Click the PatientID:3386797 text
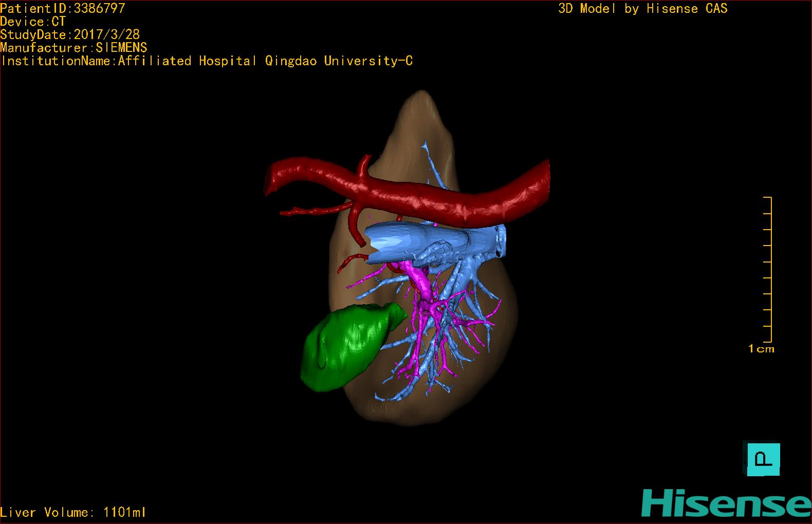Viewport: 812px width, 524px height. click(63, 8)
